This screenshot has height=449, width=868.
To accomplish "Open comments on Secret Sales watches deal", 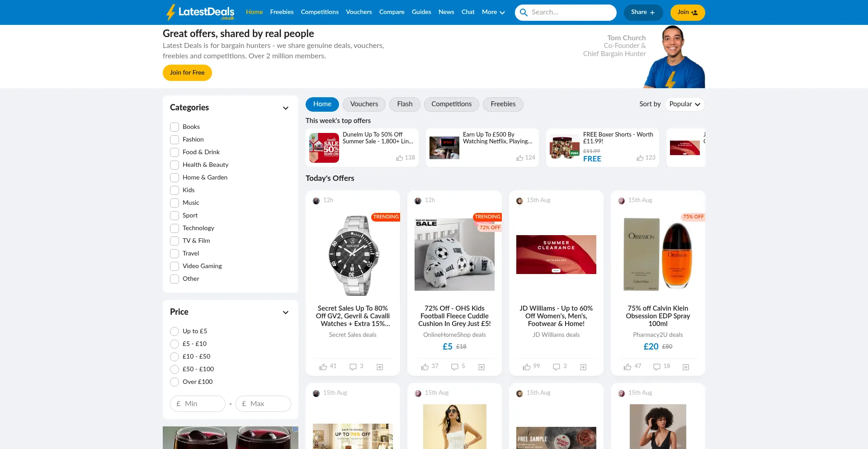I will tap(353, 367).
